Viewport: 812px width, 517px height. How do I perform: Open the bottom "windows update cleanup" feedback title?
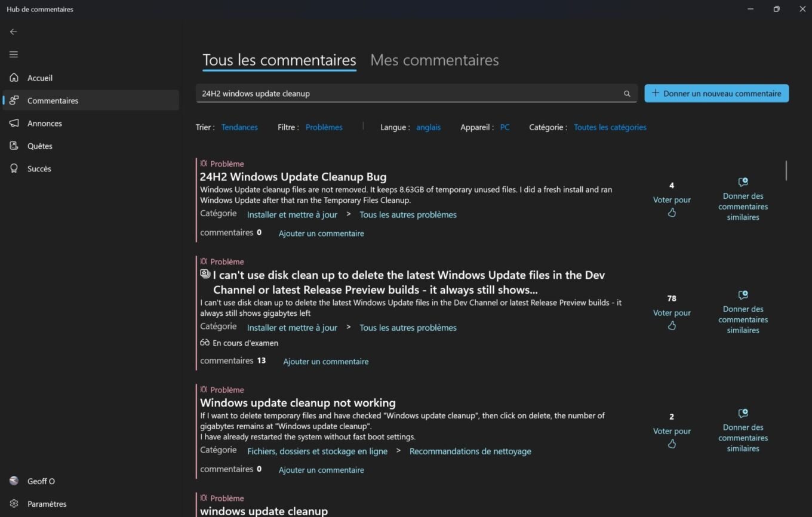tap(264, 511)
